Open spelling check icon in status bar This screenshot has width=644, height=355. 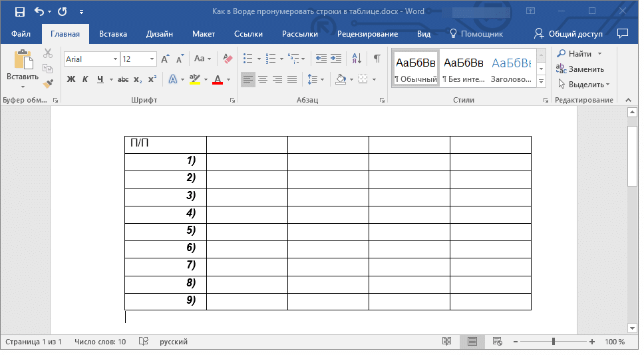point(143,342)
